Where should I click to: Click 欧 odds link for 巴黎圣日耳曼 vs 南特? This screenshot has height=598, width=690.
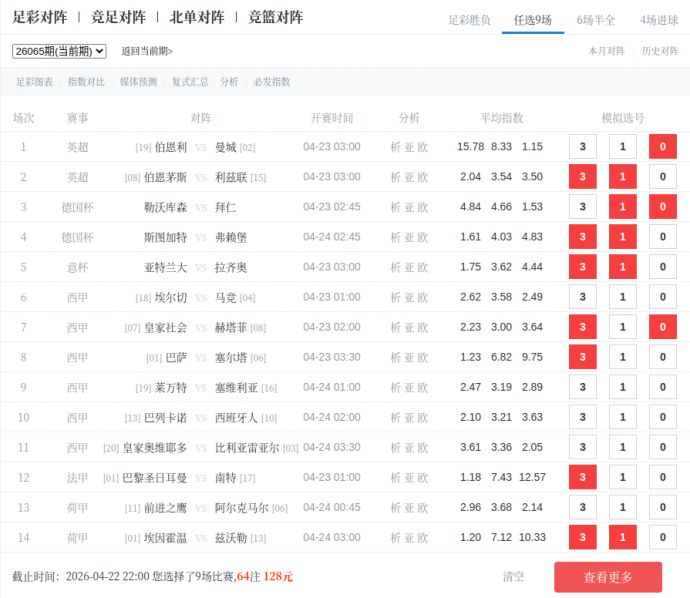[x=423, y=477]
